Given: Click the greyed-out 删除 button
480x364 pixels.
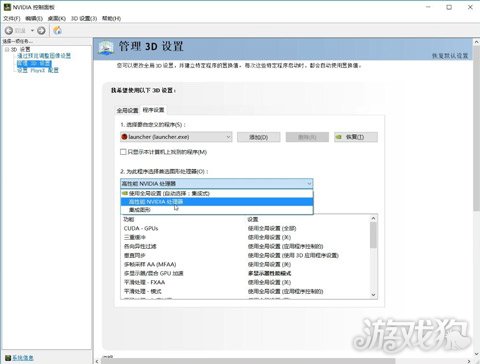Looking at the screenshot, I should click(307, 137).
